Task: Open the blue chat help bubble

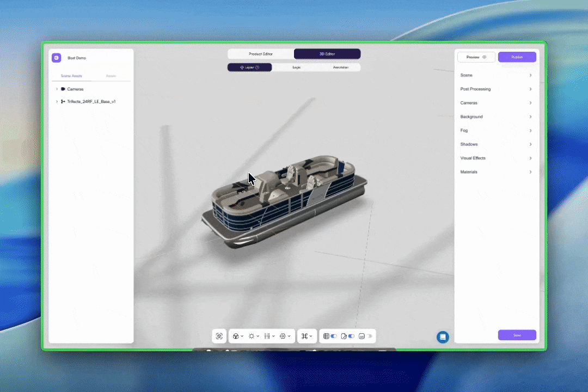Action: point(443,337)
